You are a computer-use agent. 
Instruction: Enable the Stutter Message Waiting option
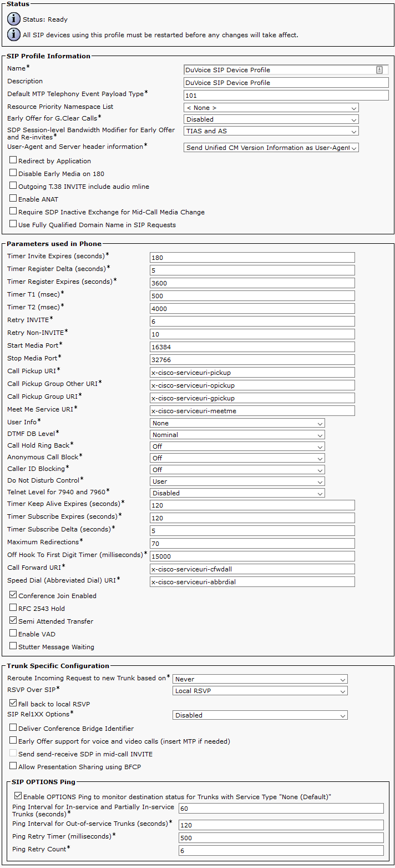(13, 646)
